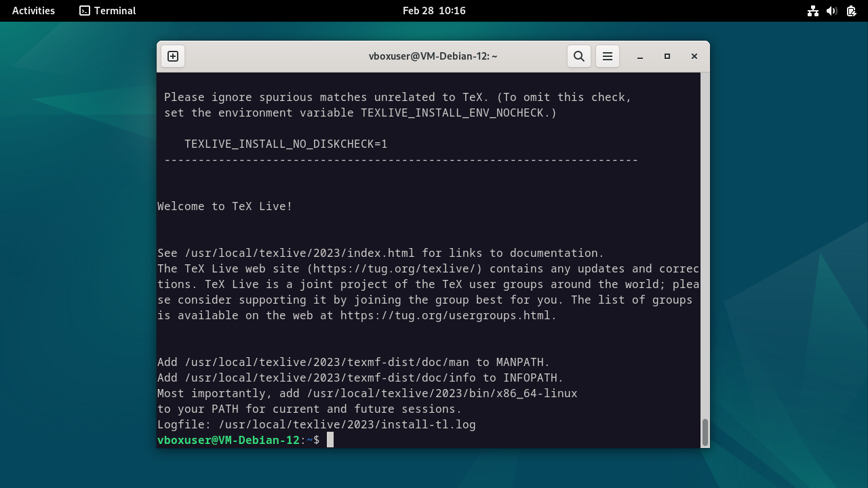The width and height of the screenshot is (868, 488).
Task: Click the green vboxuser@VM-Debian-12 prompt
Action: [x=229, y=440]
